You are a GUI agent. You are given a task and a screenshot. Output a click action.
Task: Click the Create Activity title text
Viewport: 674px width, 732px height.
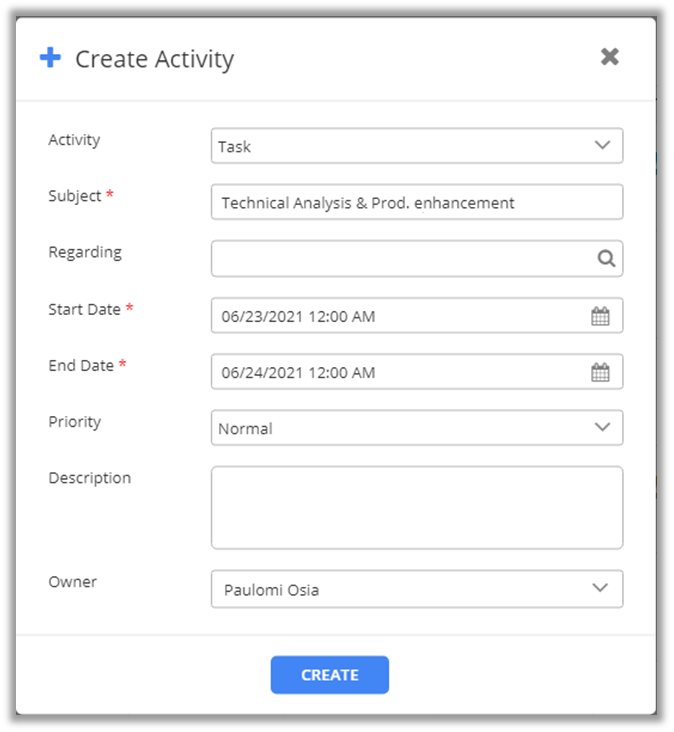[154, 59]
